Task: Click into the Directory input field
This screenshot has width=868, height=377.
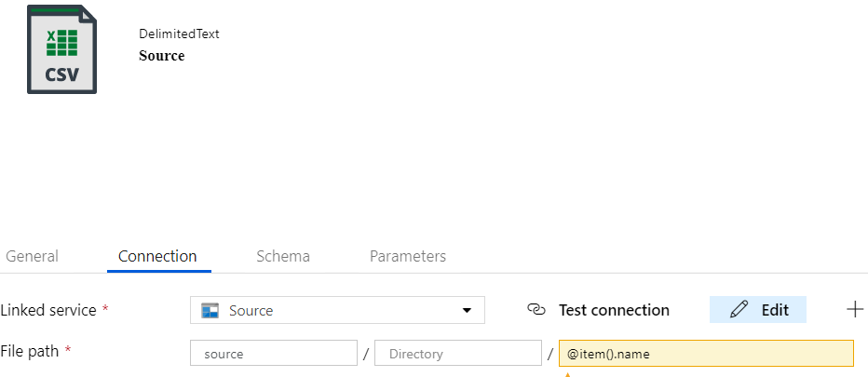Action: tap(458, 353)
